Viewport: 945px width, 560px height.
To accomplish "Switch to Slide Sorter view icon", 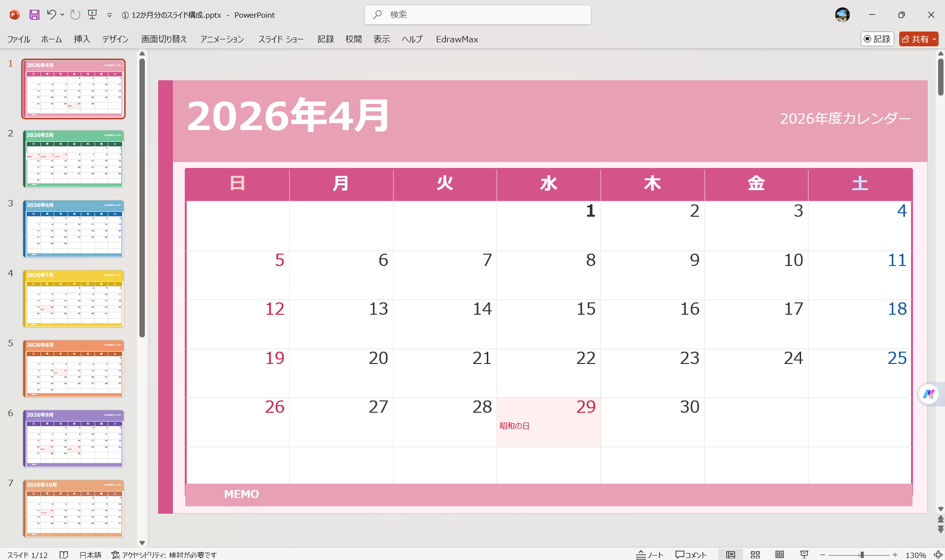I will click(x=755, y=555).
